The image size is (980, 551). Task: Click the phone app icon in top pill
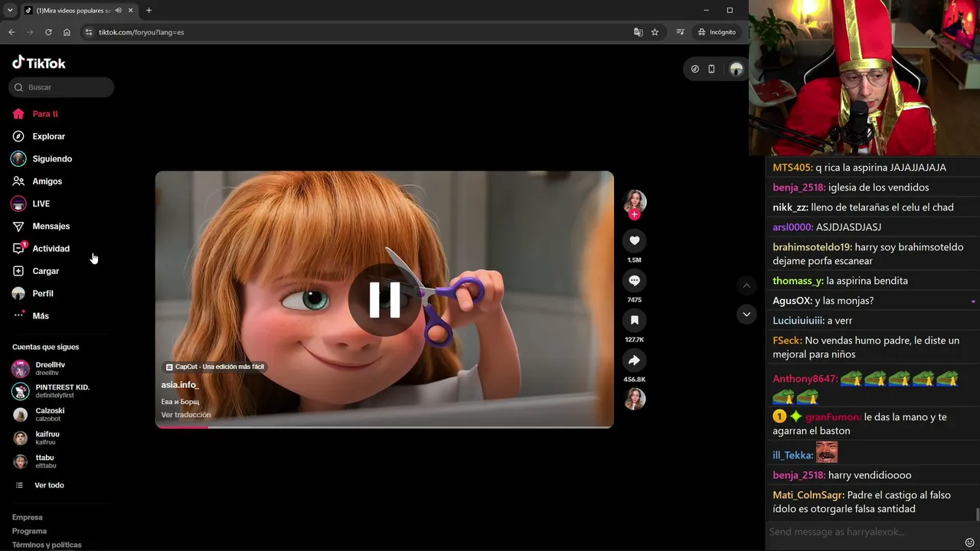click(x=711, y=69)
